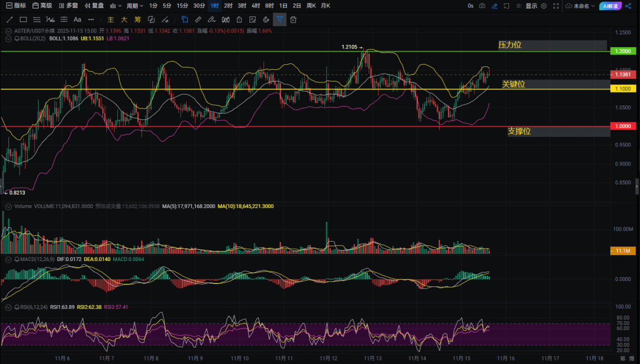Delete drawings with the trash icon
Image resolution: width=640 pixels, height=364 pixels.
tap(293, 20)
